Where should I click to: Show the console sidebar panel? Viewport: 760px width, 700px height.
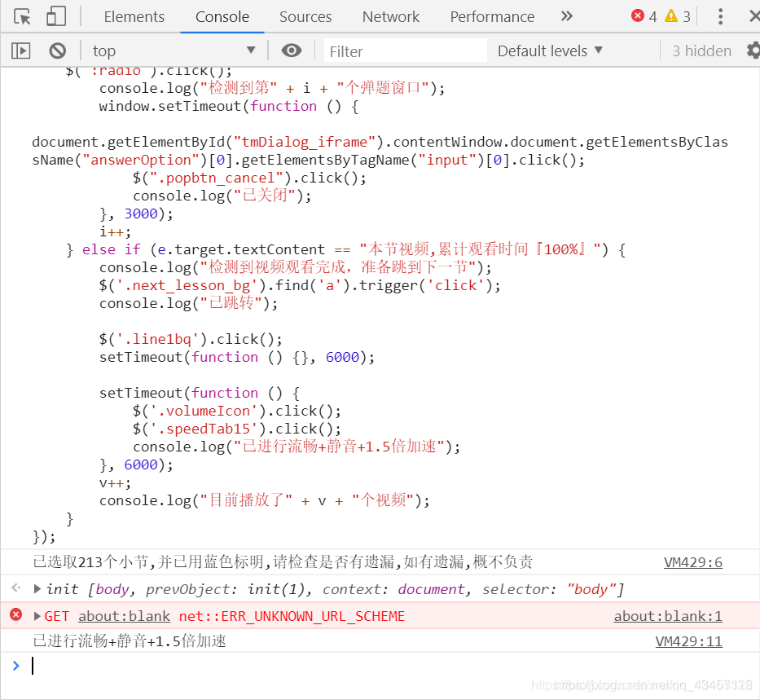pos(20,51)
